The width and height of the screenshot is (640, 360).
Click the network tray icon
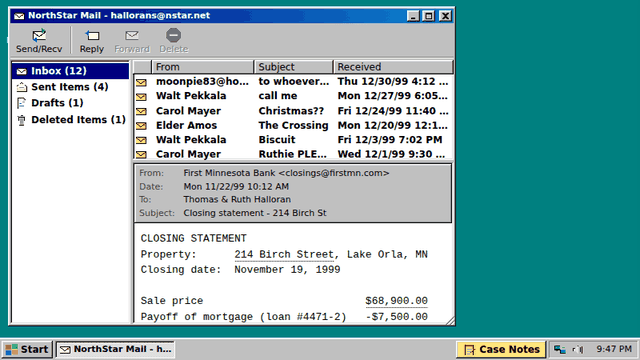point(559,349)
